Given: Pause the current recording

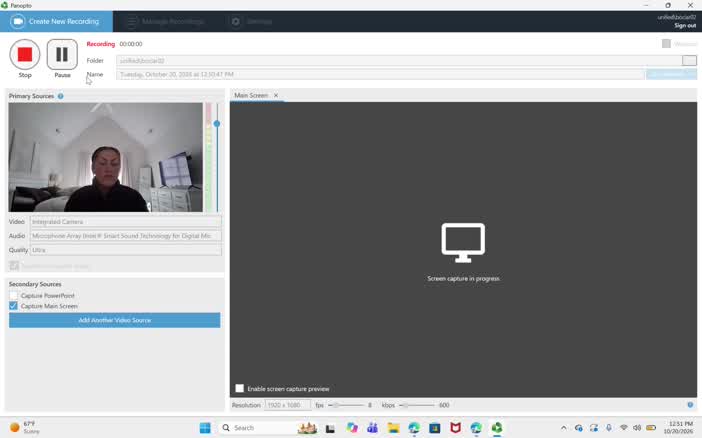Looking at the screenshot, I should click(x=62, y=54).
